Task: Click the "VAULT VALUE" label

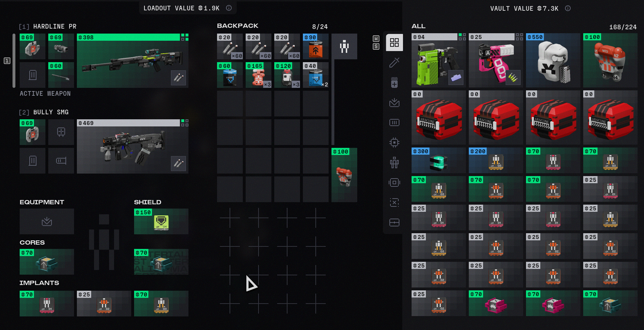Action: (x=512, y=9)
